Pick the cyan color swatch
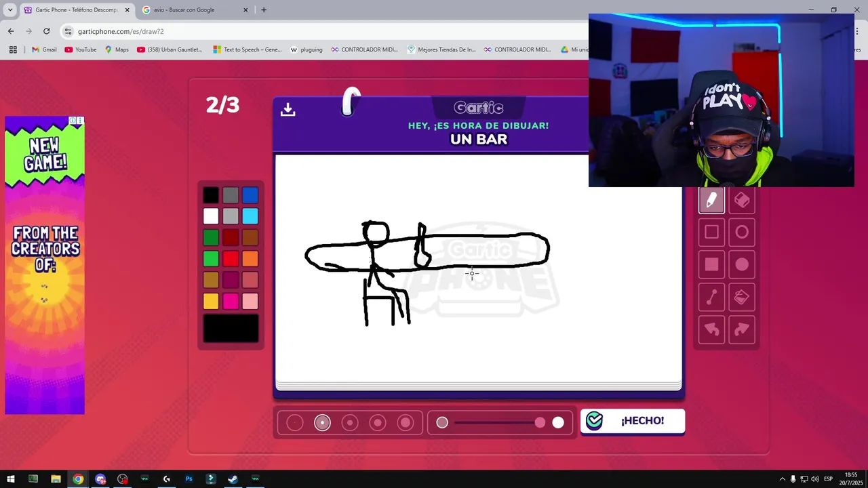This screenshot has width=868, height=488. (250, 216)
